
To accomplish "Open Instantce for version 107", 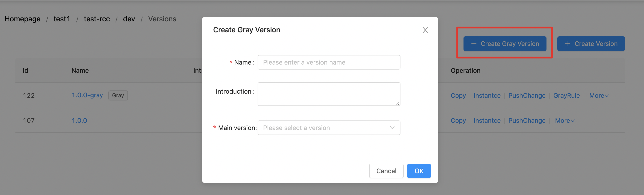I will coord(487,120).
